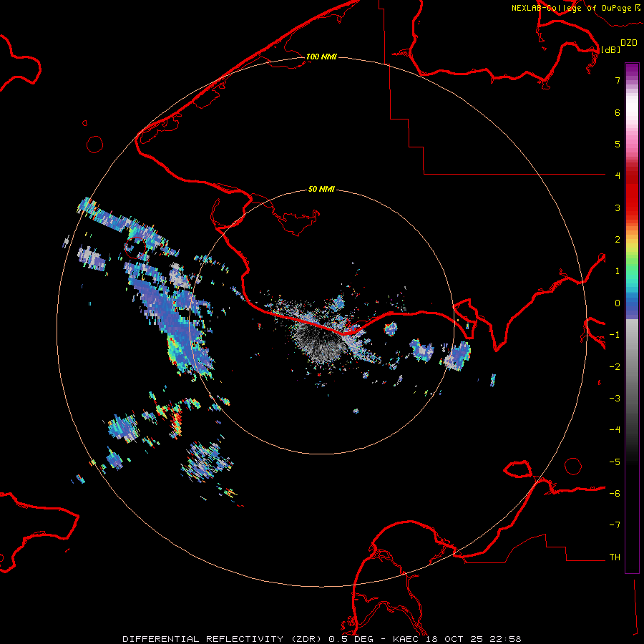The image size is (644, 644).
Task: Click the -1 value on the color scale
Action: [x=615, y=335]
